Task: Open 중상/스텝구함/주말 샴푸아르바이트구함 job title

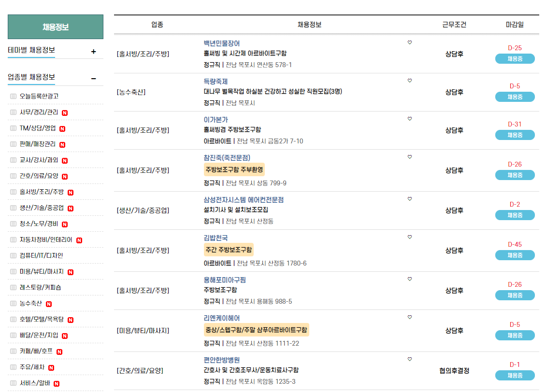Action: click(256, 330)
